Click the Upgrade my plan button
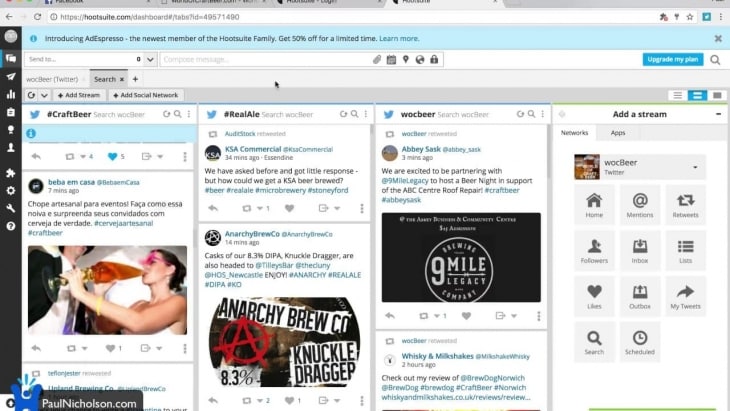 point(672,60)
